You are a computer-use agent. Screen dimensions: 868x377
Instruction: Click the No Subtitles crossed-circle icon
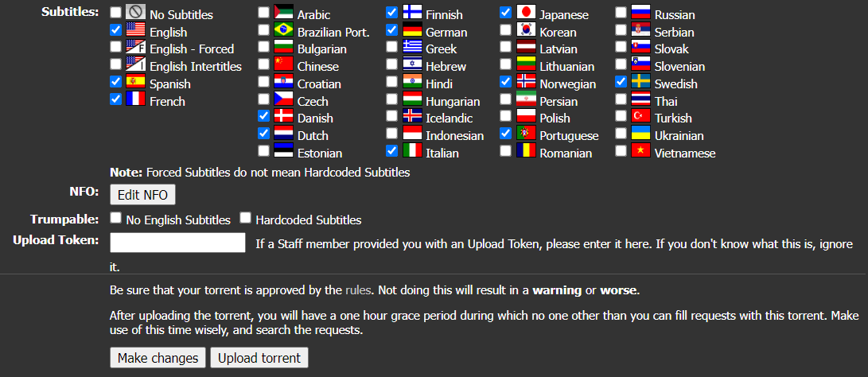[x=135, y=13]
